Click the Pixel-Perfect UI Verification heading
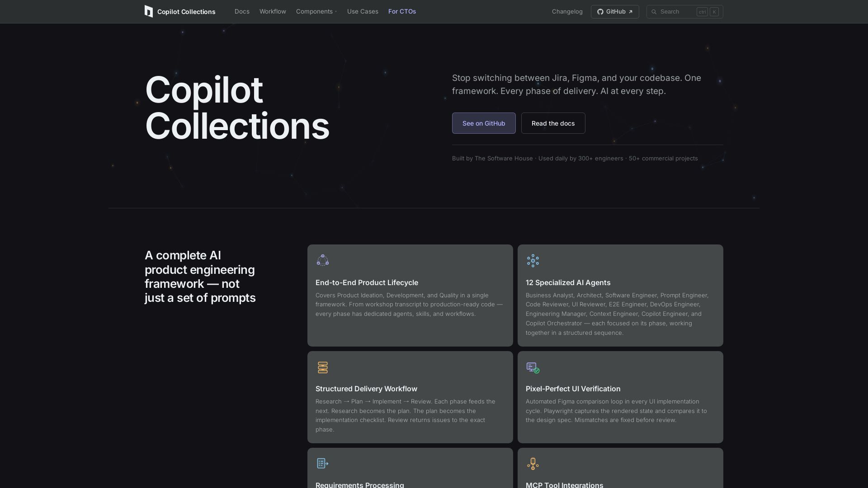The width and height of the screenshot is (868, 488). click(573, 389)
